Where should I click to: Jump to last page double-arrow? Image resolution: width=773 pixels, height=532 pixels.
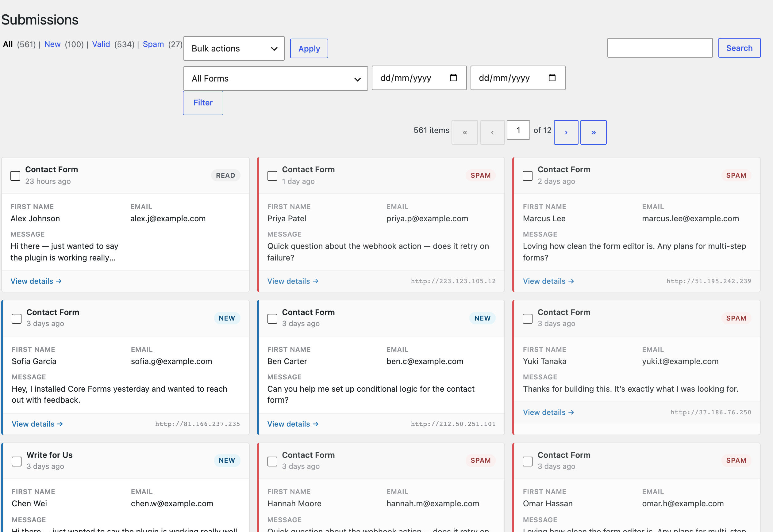coord(593,132)
